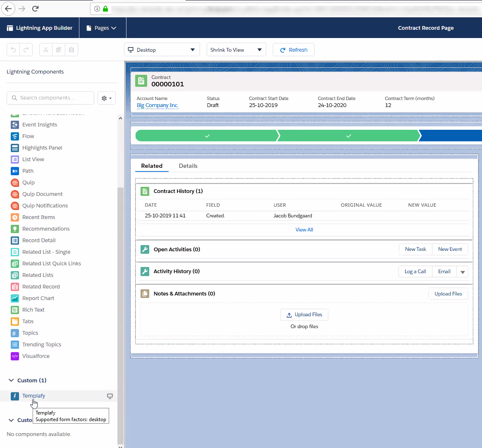Click the Email button
This screenshot has height=448, width=482.
tap(444, 272)
